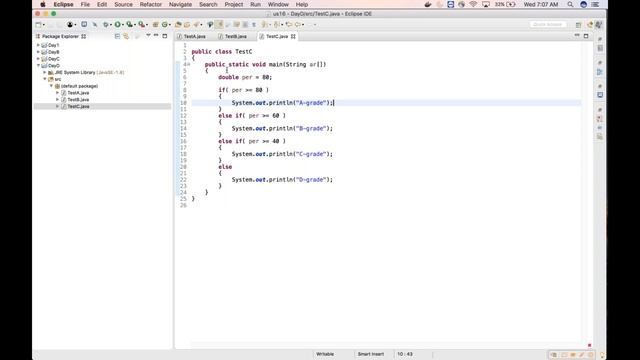Screen dimensions: 640x360
Task: Expand the DayC project node
Action: (x=38, y=59)
